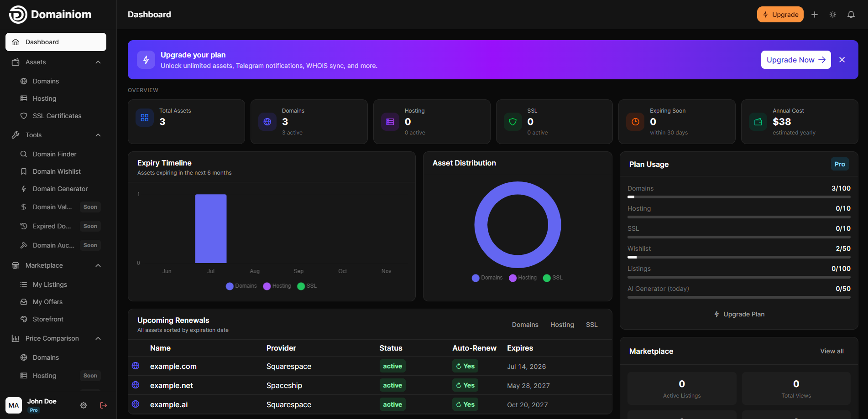Toggle light/dark theme sun icon
The image size is (868, 419).
coord(833,15)
